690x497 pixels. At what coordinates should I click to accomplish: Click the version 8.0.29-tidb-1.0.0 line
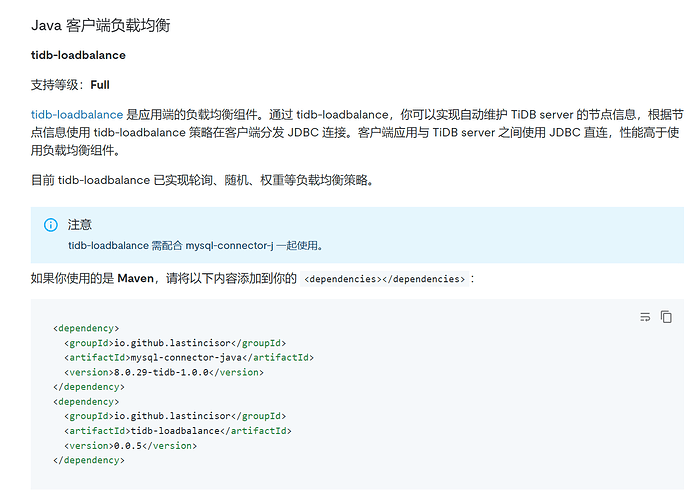point(164,372)
